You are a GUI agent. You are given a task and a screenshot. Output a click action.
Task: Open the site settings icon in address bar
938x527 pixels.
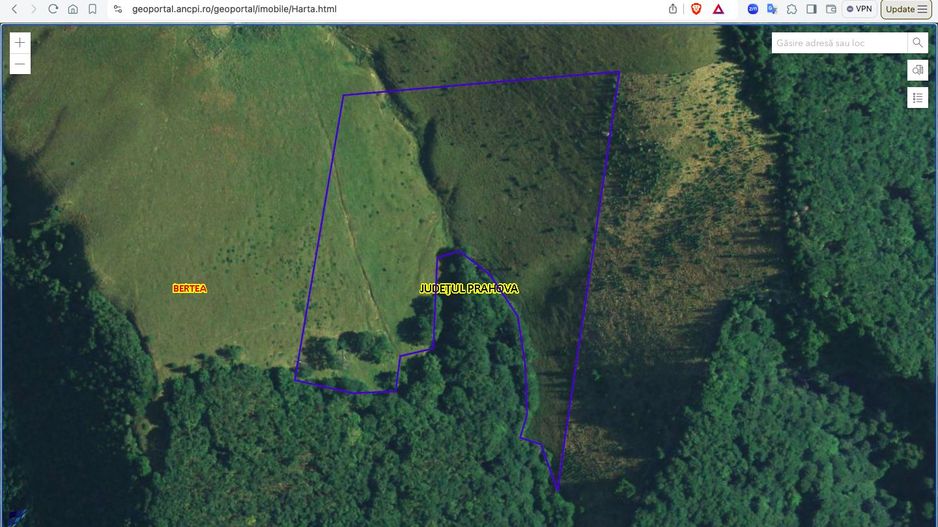coord(118,9)
